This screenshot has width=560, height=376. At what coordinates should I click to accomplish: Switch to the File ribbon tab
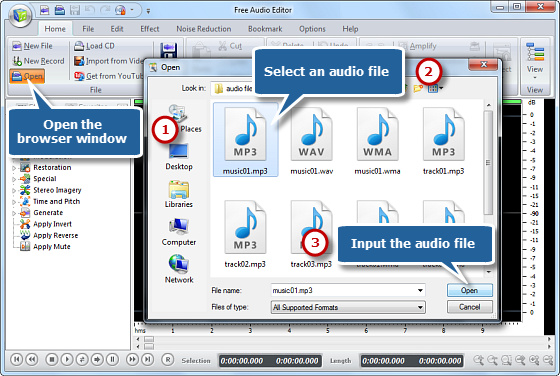click(88, 29)
